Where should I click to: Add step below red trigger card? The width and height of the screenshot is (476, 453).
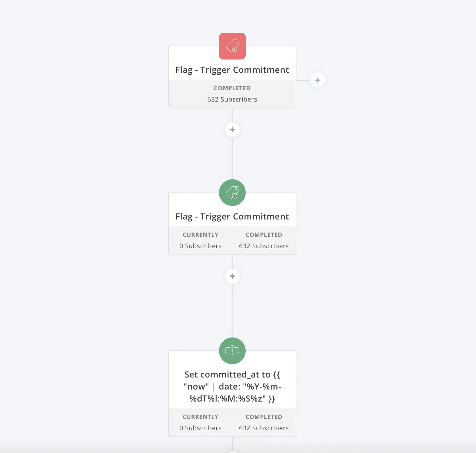232,130
